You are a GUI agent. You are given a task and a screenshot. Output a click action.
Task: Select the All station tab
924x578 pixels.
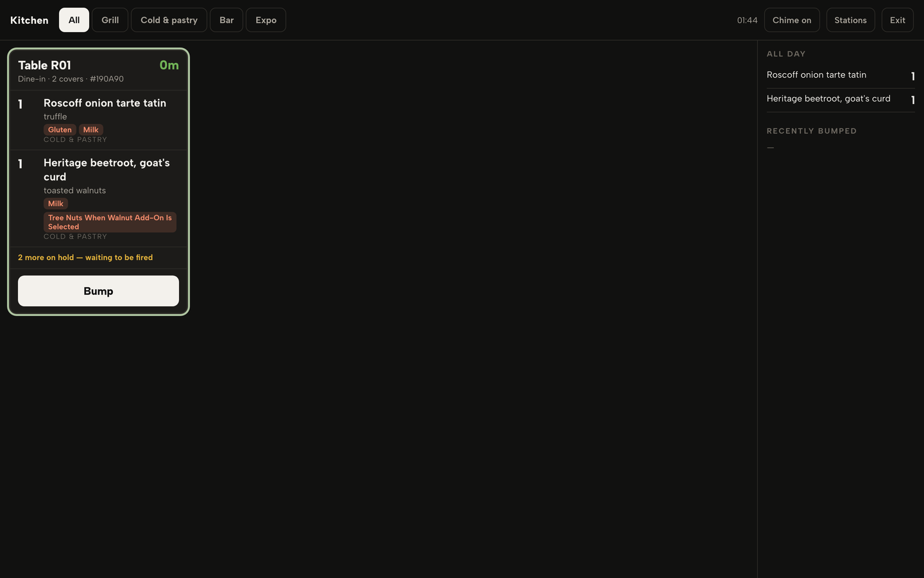tap(74, 20)
